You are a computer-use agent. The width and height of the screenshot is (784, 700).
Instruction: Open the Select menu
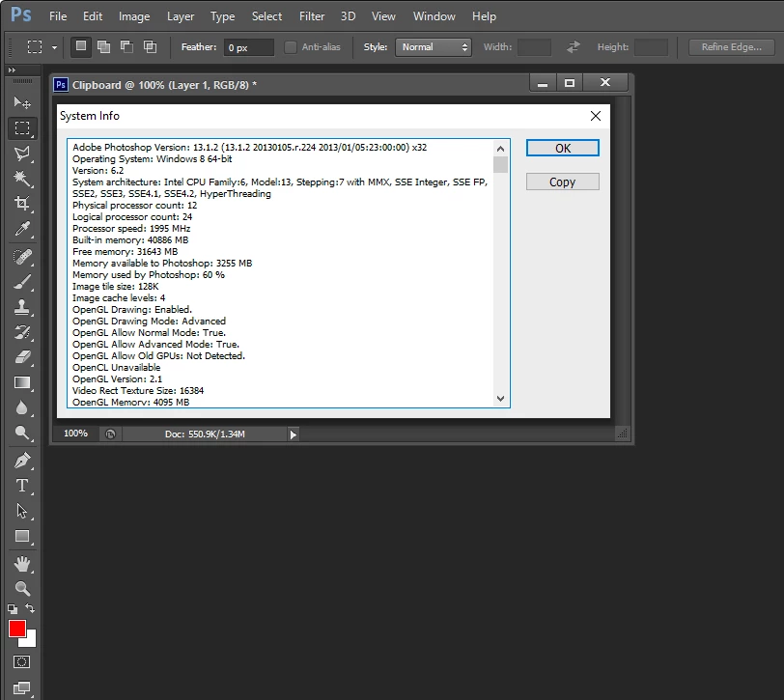[x=266, y=16]
